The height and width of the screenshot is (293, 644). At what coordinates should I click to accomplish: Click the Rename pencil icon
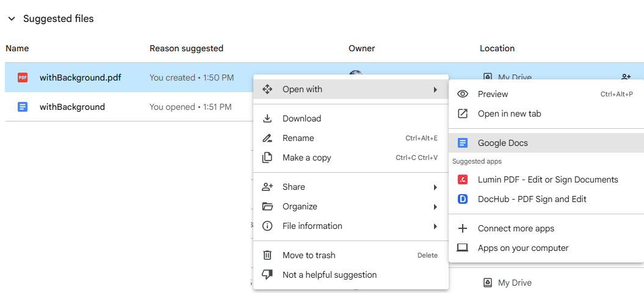pos(267,138)
